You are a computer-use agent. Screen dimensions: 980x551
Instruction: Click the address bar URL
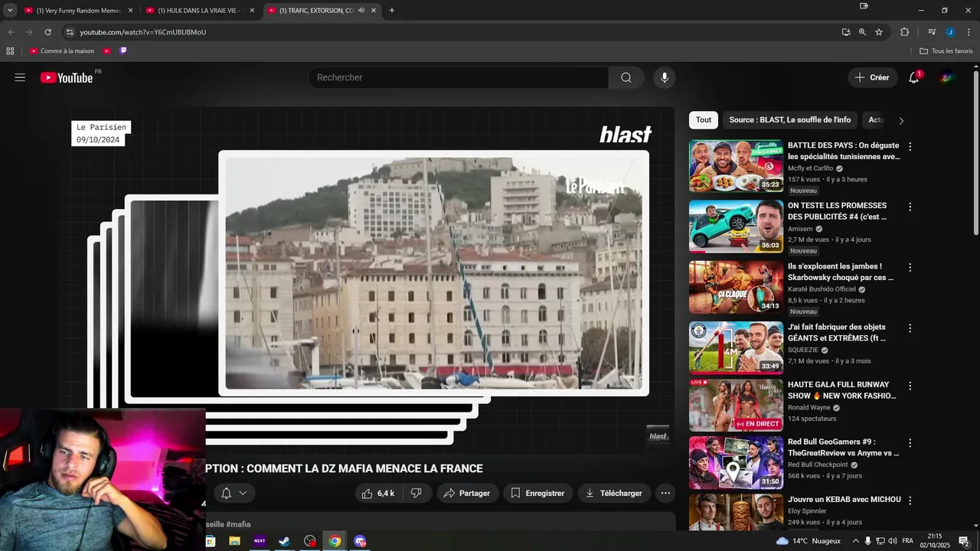point(143,32)
